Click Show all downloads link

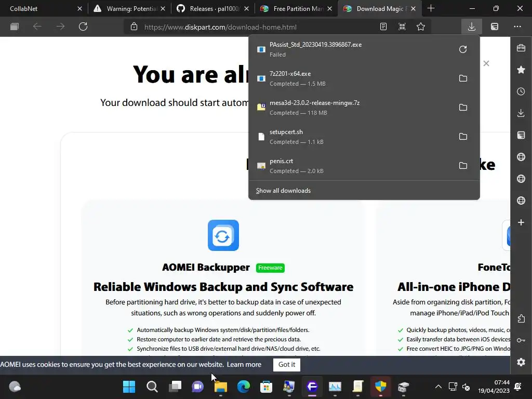click(283, 191)
